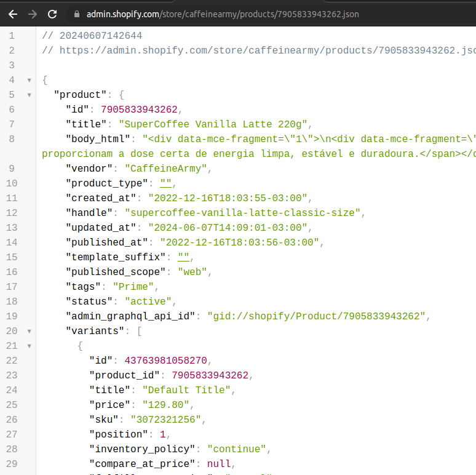Collapse the "variants" array on line 20
This screenshot has height=475, width=476.
(x=29, y=331)
